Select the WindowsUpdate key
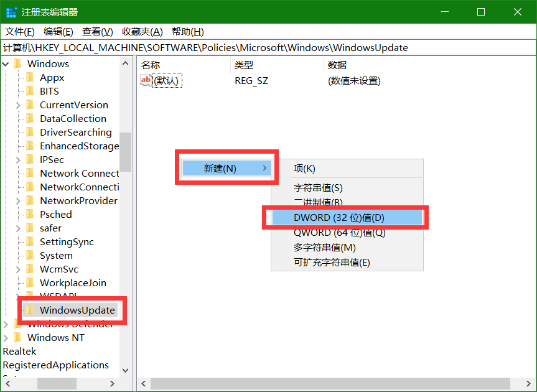 pyautogui.click(x=77, y=310)
